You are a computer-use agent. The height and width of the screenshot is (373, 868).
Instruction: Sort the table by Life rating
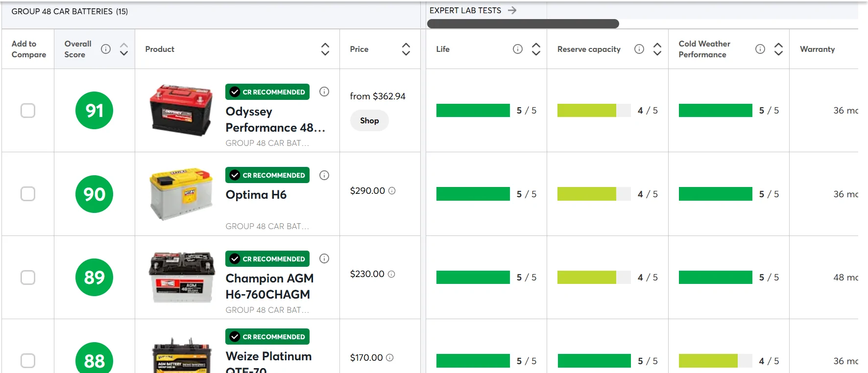click(536, 49)
